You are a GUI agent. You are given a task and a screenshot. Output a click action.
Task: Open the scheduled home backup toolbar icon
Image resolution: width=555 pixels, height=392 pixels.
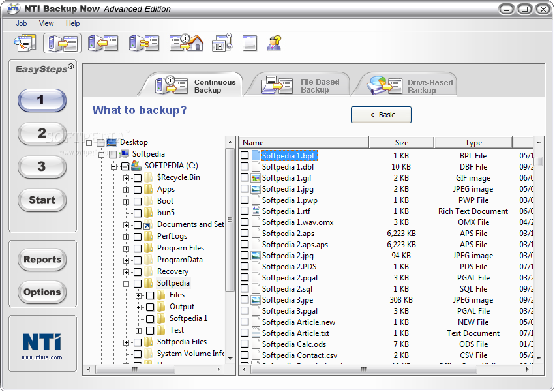pos(187,43)
